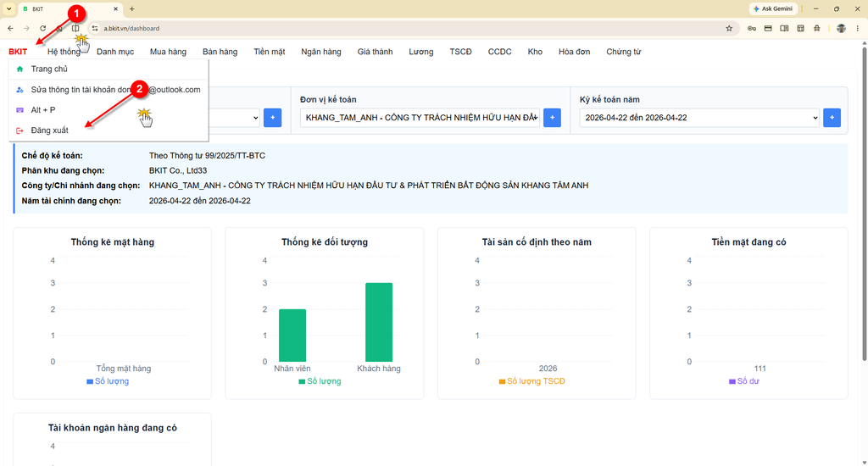868x466 pixels.
Task: Open the extensions icon in browser toolbar
Action: 817,28
